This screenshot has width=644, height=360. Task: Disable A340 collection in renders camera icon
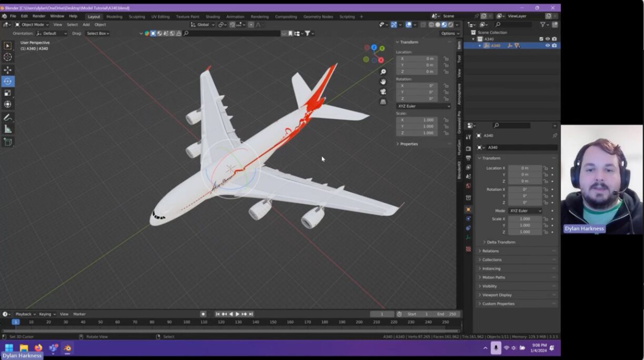(554, 39)
